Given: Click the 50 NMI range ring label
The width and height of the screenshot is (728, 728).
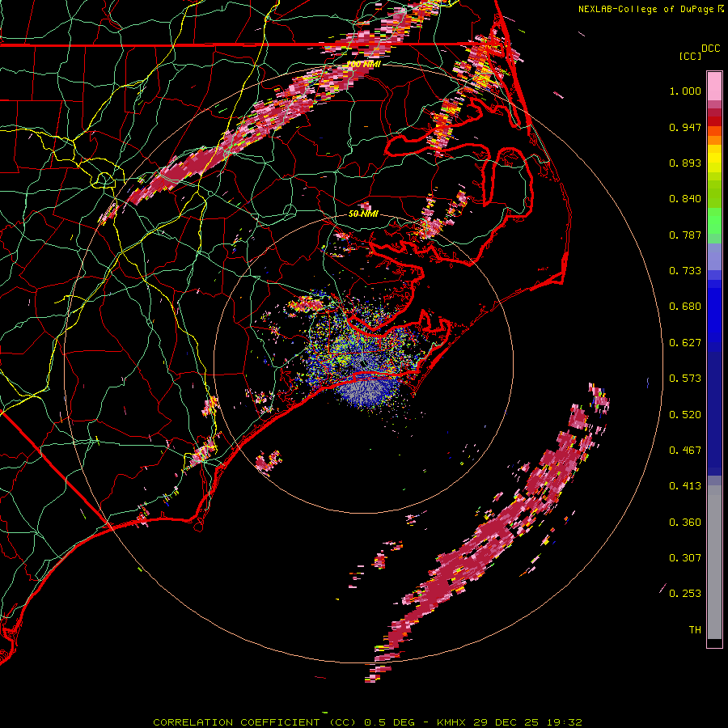Looking at the screenshot, I should pos(363,214).
